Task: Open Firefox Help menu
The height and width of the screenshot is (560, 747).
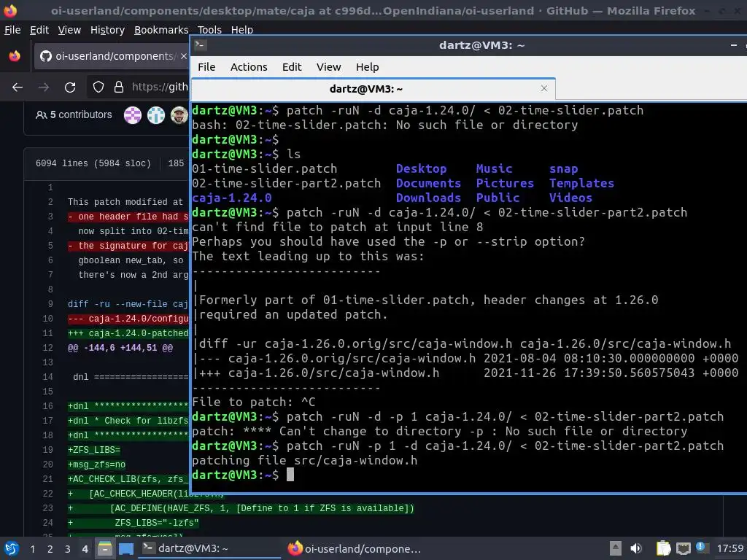Action: point(242,30)
